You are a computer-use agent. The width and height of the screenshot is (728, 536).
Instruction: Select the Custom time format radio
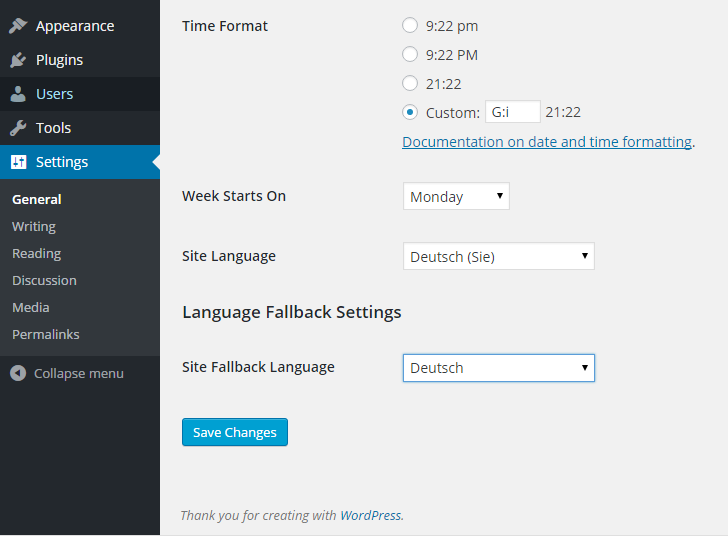coord(410,112)
